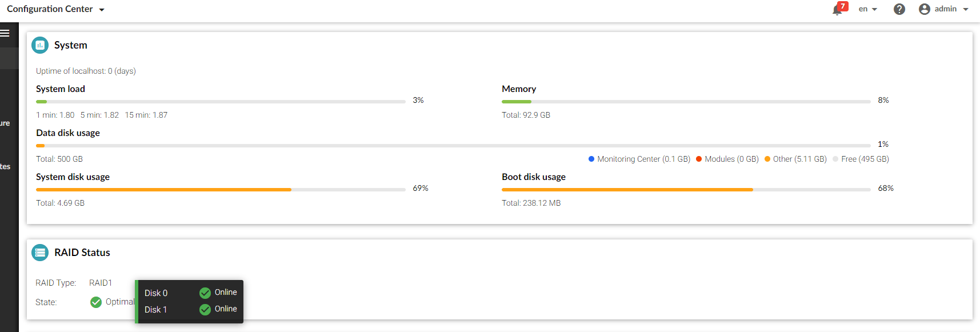Click the RAID Status heading
This screenshot has height=332, width=980.
coord(82,253)
